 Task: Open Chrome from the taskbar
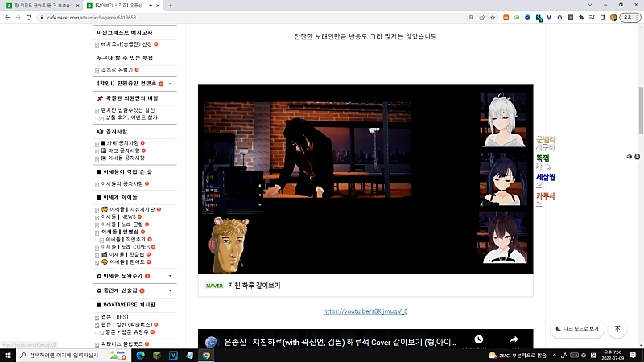[x=206, y=355]
